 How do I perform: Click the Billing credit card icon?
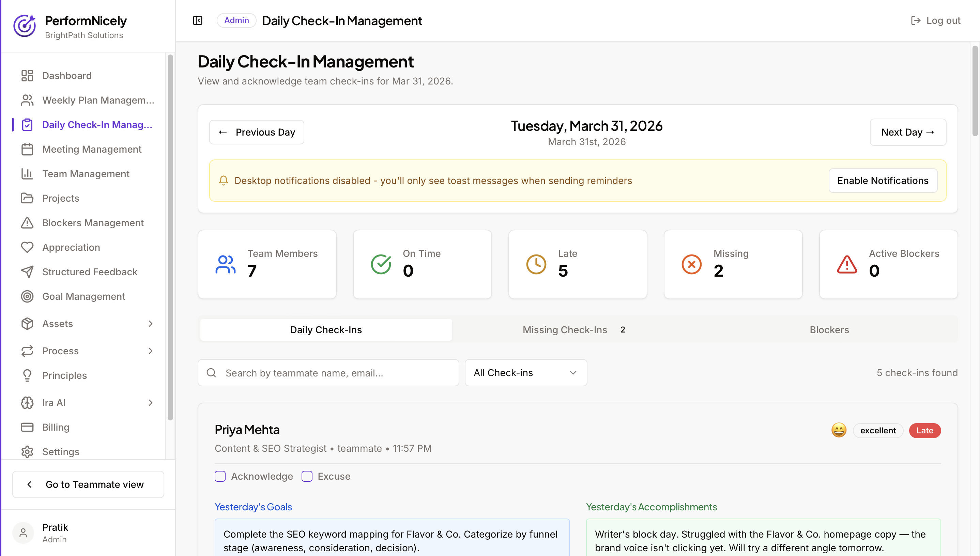pyautogui.click(x=27, y=427)
